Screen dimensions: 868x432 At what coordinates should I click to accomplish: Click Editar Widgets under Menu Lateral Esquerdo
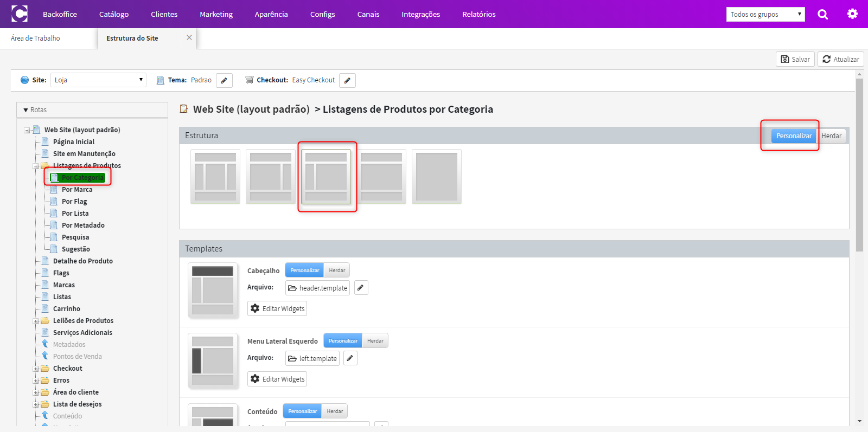point(277,379)
